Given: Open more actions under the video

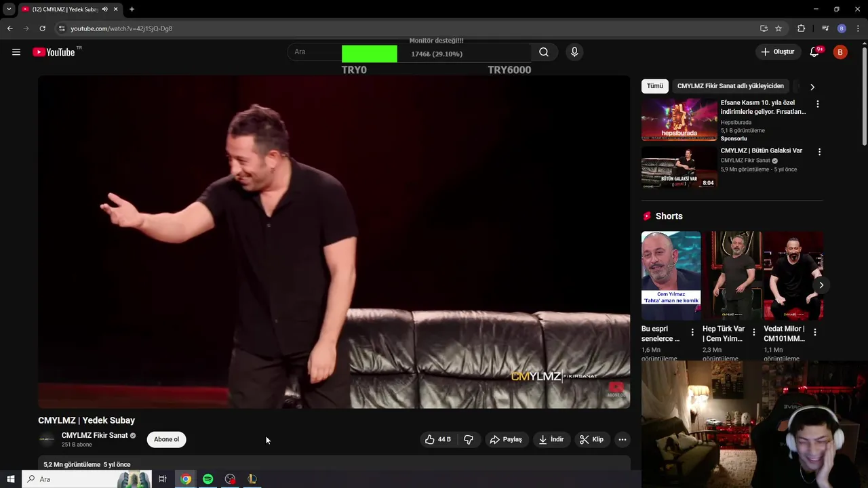Looking at the screenshot, I should [x=622, y=439].
